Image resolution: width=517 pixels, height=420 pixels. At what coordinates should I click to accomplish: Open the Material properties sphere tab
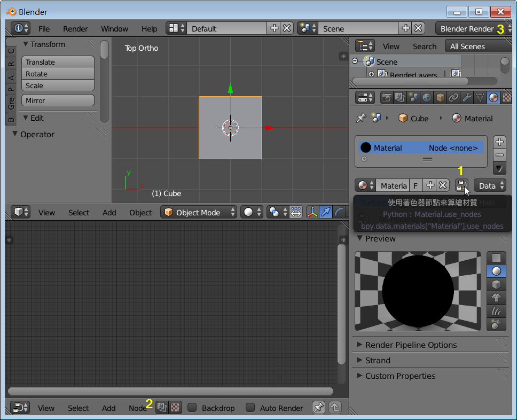[493, 98]
